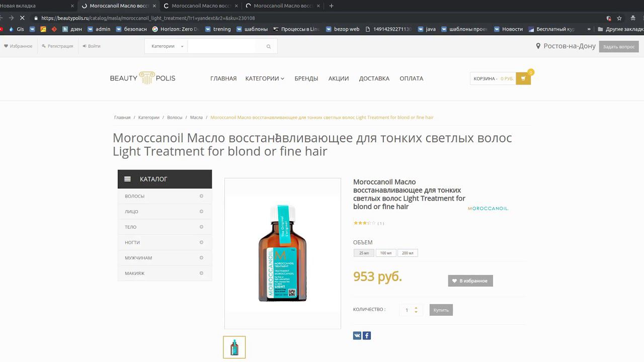Click the search magnifier icon
This screenshot has height=362, width=644.
point(269,46)
